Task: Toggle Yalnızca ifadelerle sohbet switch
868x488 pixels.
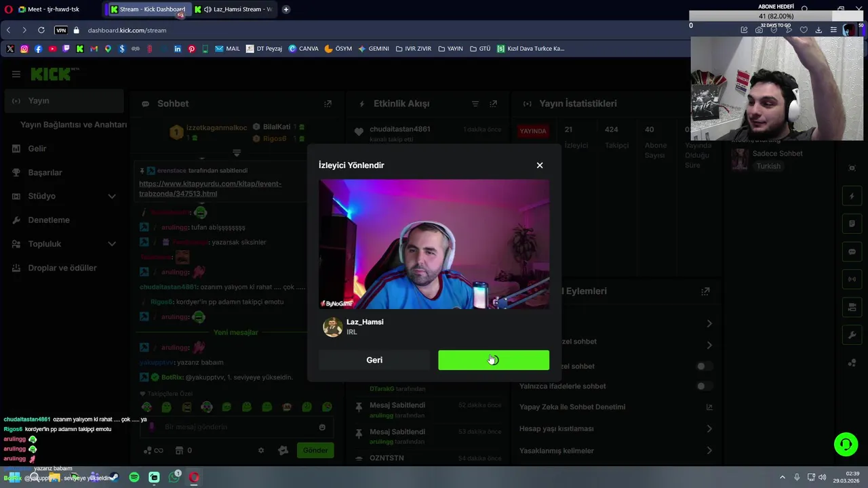Action: (705, 386)
